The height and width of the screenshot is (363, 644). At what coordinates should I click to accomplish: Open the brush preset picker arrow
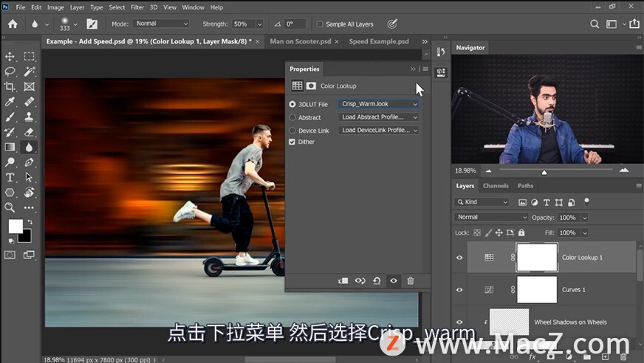75,24
